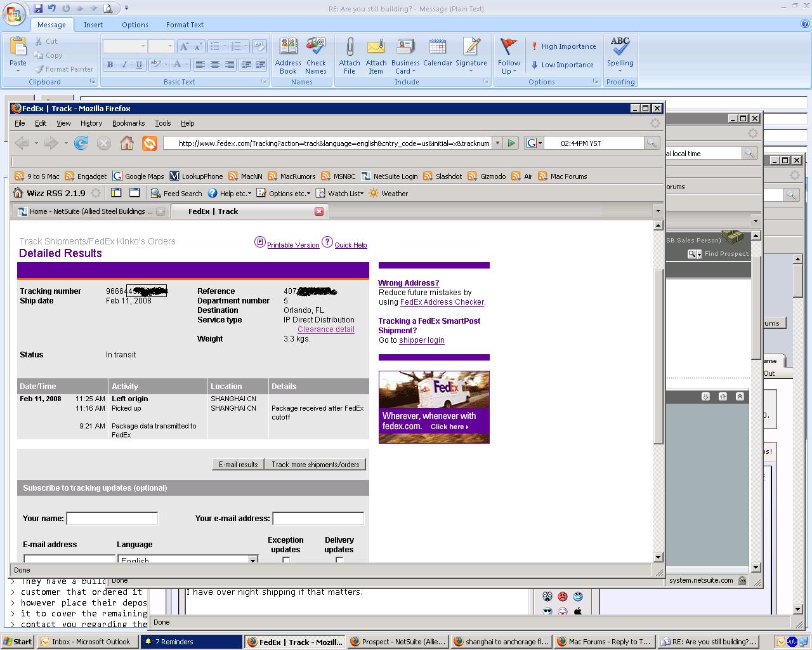The height and width of the screenshot is (650, 812).
Task: Switch to the Insert ribbon tab
Action: pyautogui.click(x=93, y=25)
